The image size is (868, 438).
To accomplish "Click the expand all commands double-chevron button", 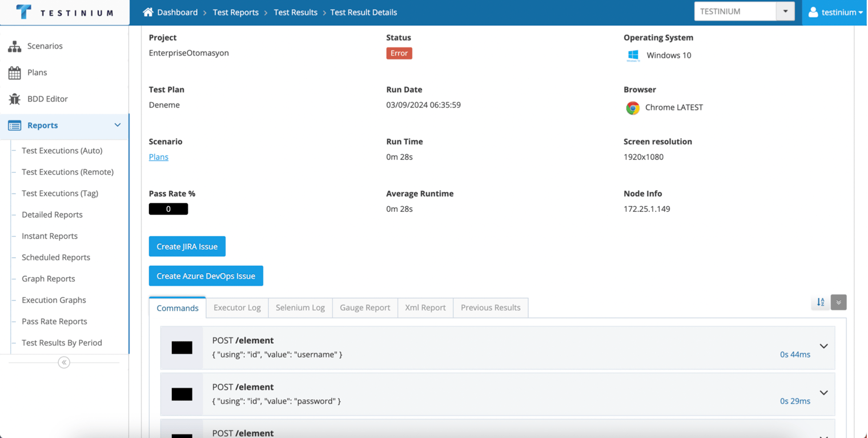I will coord(838,302).
